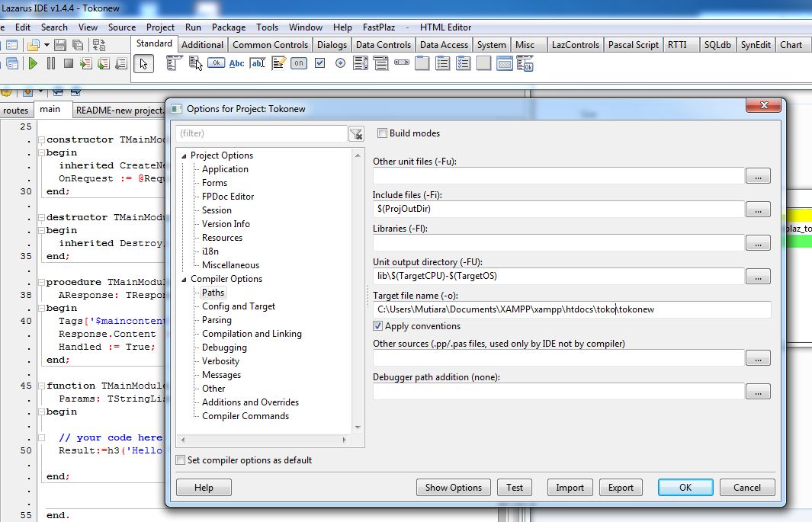The width and height of the screenshot is (812, 522).
Task: Switch to the Additional palette tab
Action: (202, 45)
